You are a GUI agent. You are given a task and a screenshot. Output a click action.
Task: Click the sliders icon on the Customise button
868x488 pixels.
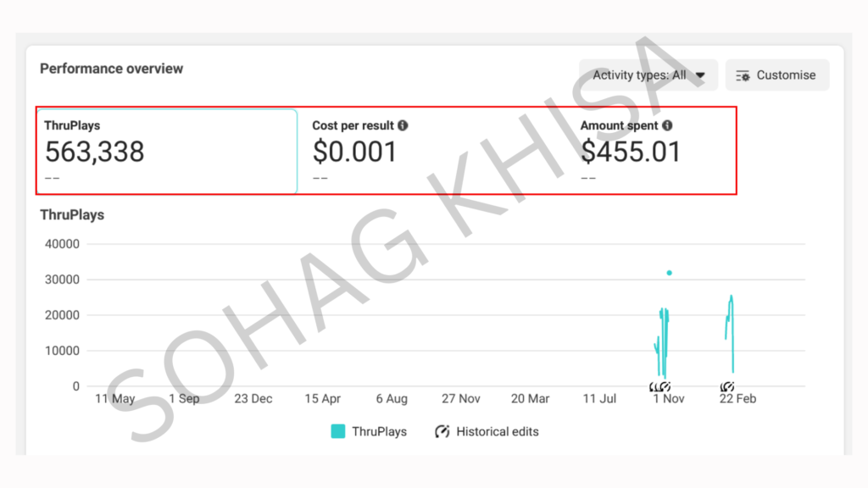[743, 75]
